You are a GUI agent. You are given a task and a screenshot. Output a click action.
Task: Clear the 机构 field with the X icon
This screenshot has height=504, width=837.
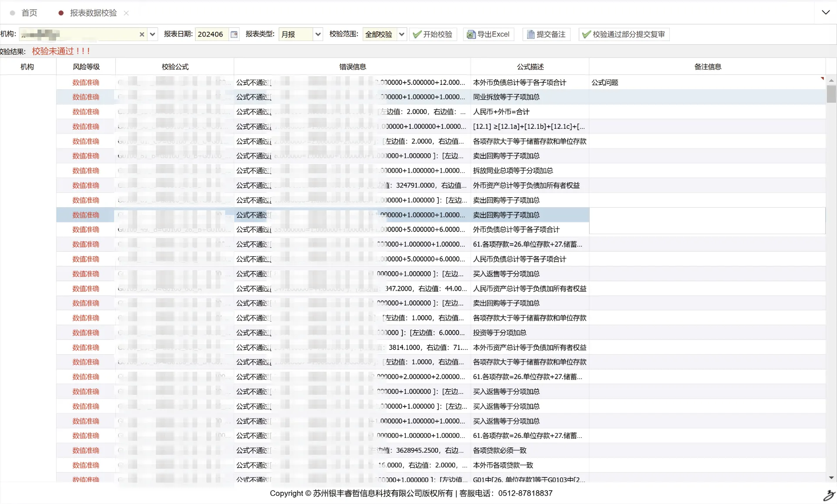[142, 34]
